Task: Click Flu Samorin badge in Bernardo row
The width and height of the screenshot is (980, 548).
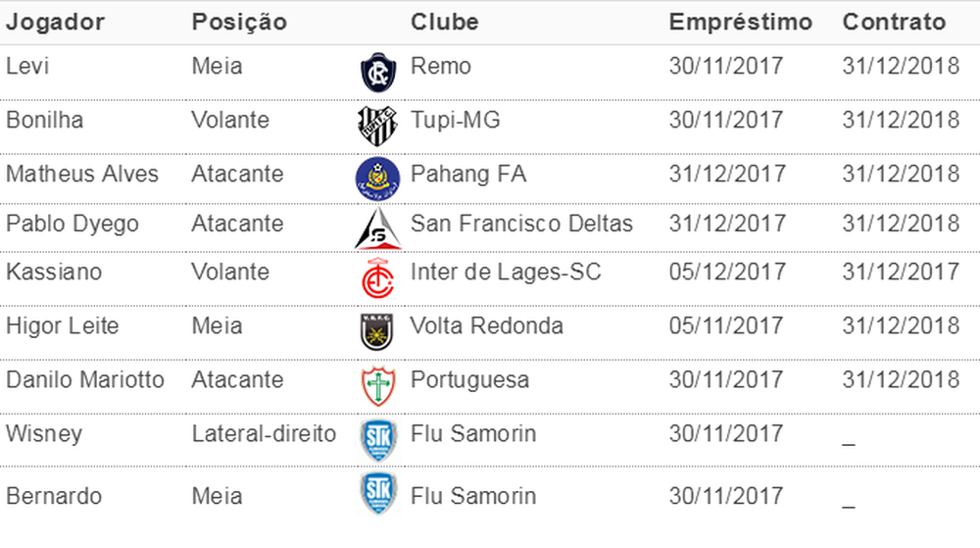Action: tap(378, 494)
